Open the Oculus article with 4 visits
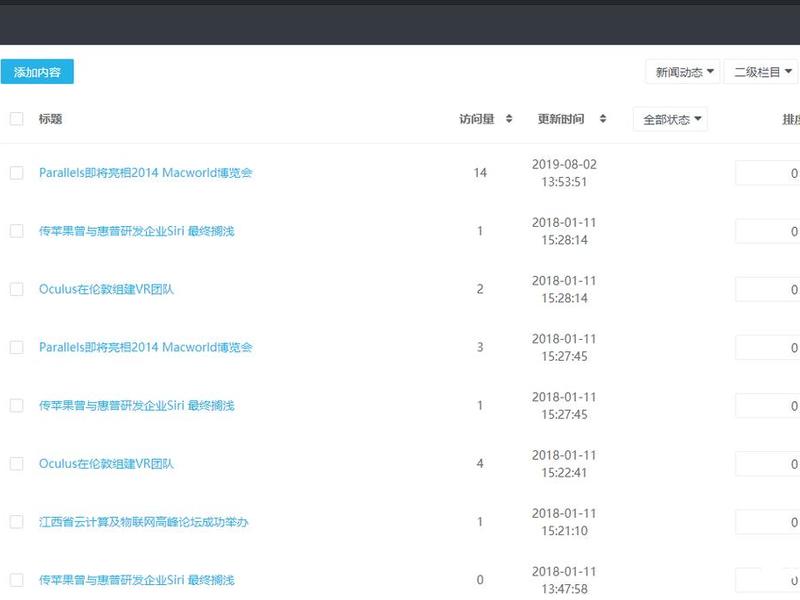Image resolution: width=800 pixels, height=600 pixels. pyautogui.click(x=106, y=464)
